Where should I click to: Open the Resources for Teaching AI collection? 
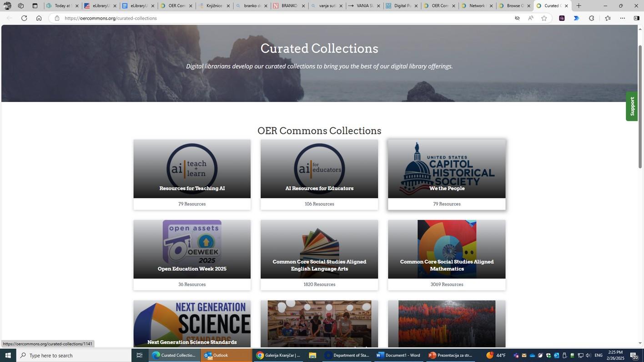pyautogui.click(x=192, y=175)
